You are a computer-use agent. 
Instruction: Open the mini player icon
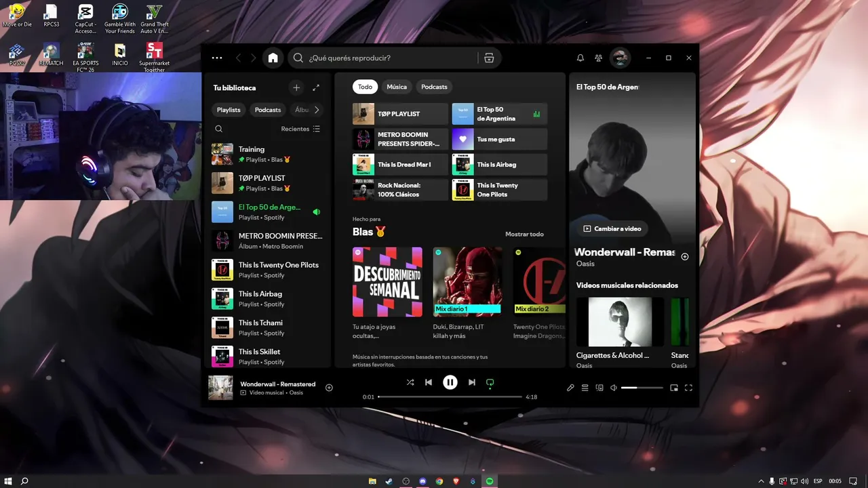click(x=674, y=388)
